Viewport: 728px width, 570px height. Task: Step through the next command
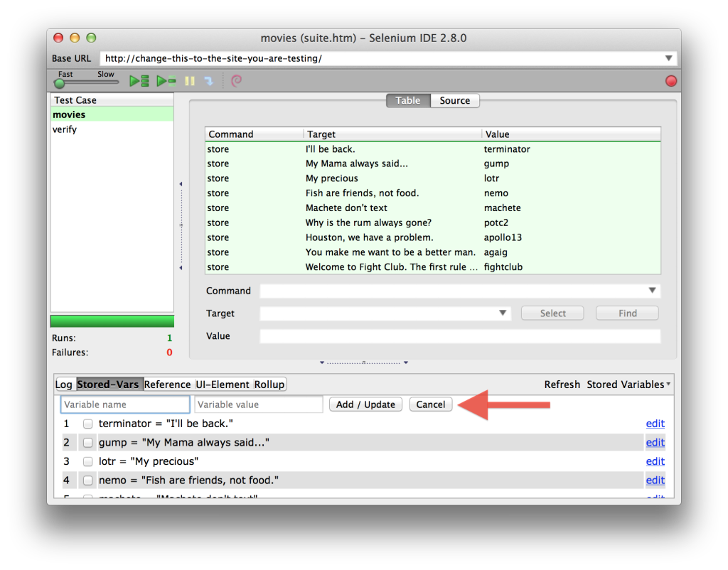coord(209,81)
